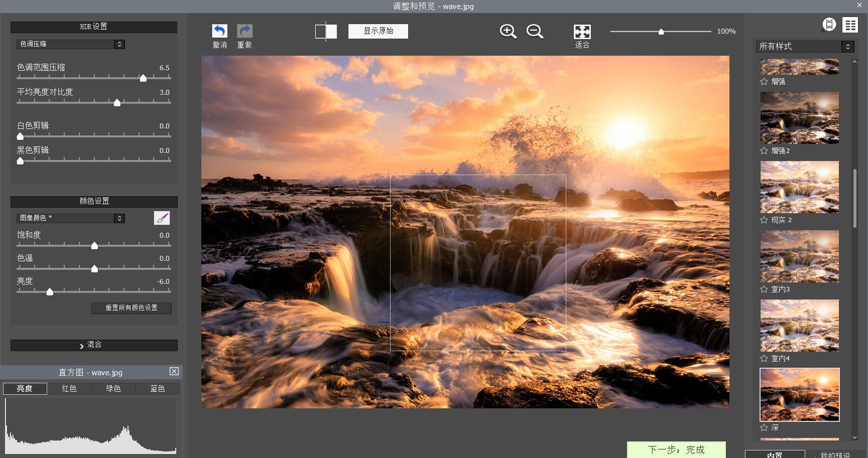Screen dimensions: 868x458
Task: Switch presets to list view icon
Action: [x=850, y=24]
